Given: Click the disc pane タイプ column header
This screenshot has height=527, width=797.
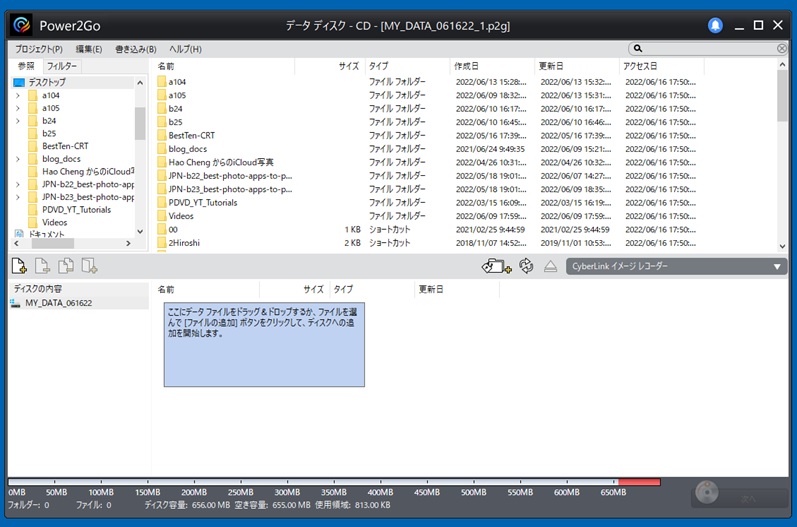Looking at the screenshot, I should click(372, 289).
